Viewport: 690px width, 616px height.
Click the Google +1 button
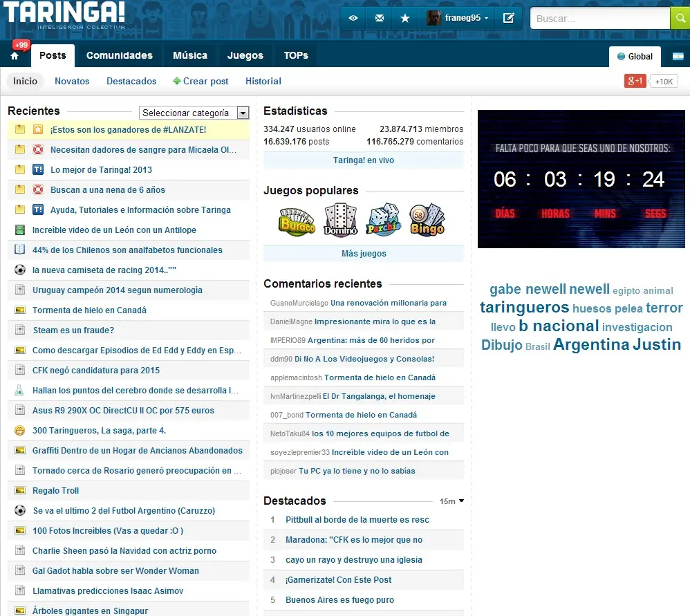(x=635, y=81)
